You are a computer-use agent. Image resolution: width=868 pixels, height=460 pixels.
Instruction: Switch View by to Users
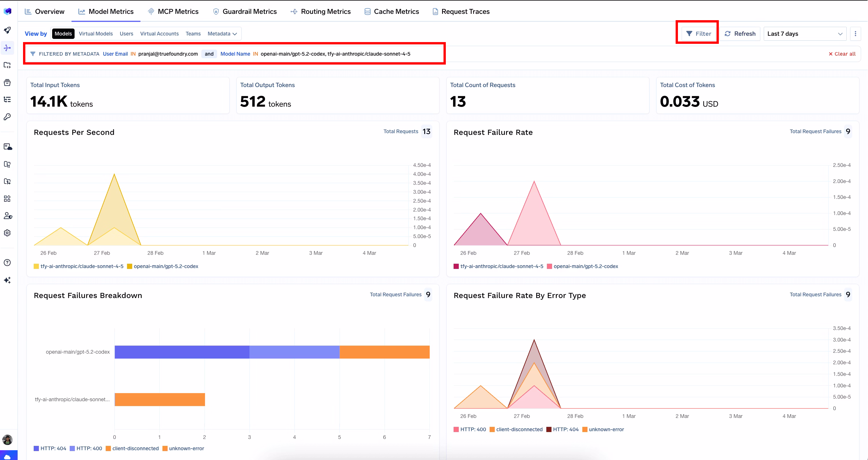tap(126, 33)
